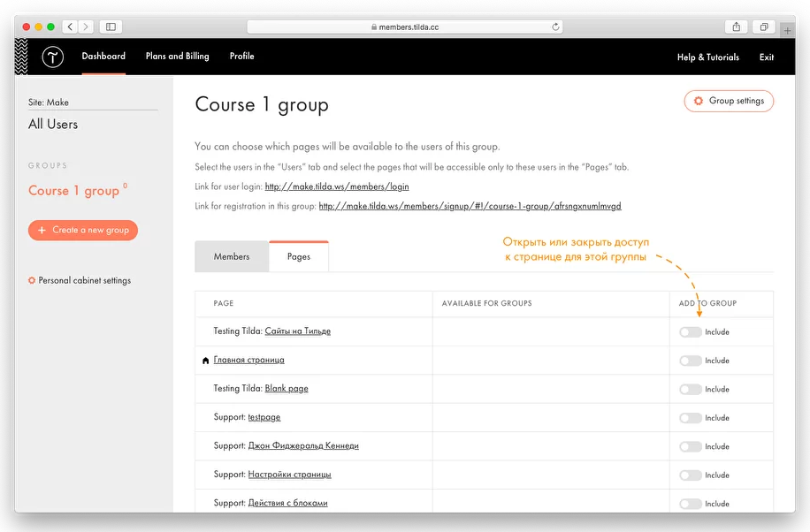Click Exit in the top bar

click(x=767, y=57)
